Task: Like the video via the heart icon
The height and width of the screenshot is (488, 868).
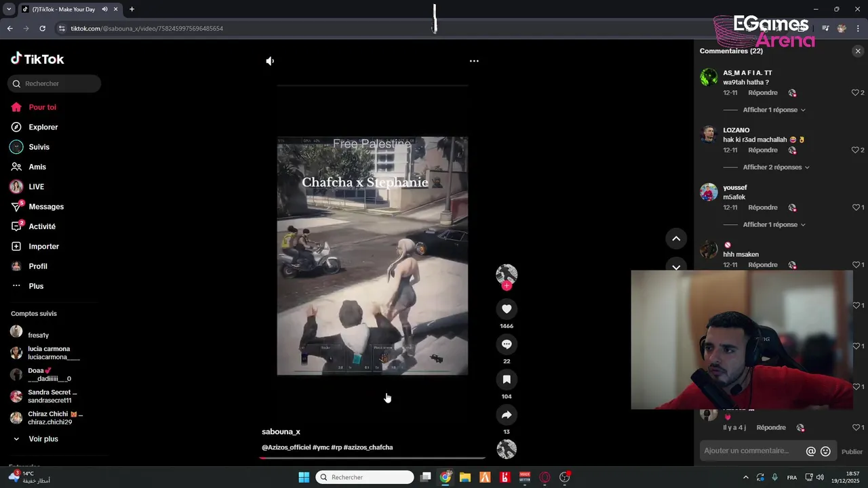Action: coord(507,309)
